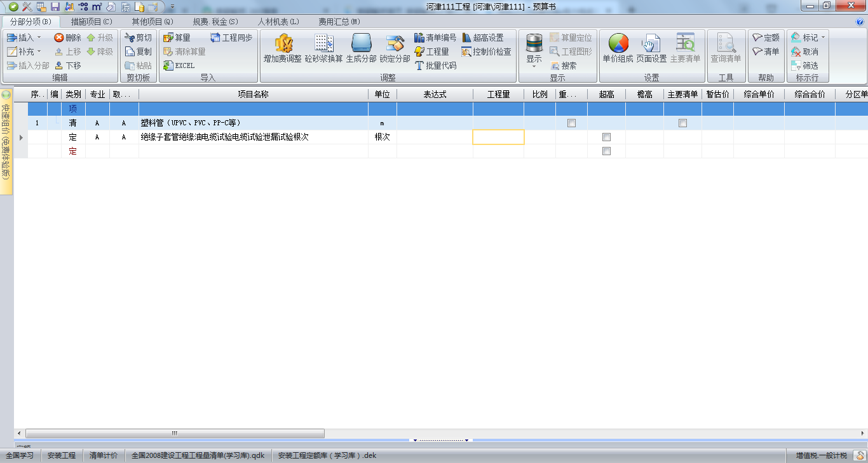
Task: Click the horizontal scrollbar thumb under the grid
Action: coord(173,433)
